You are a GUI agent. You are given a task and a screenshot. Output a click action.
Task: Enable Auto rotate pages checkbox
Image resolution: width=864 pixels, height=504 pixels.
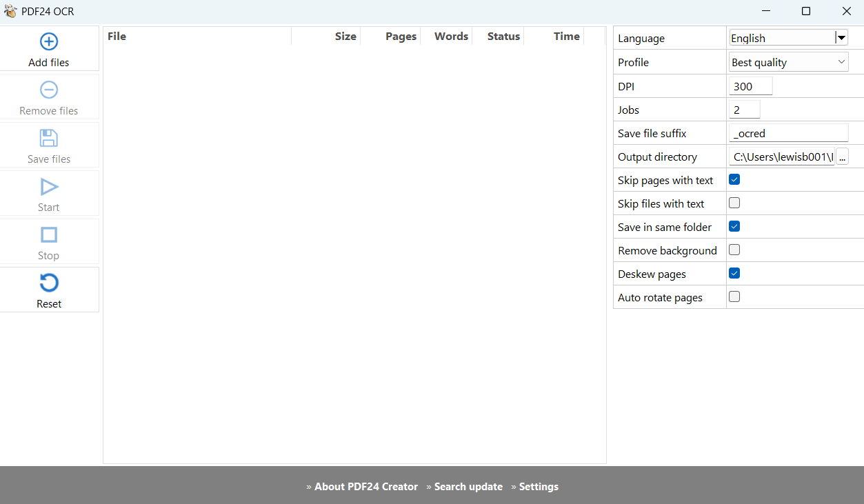point(734,296)
